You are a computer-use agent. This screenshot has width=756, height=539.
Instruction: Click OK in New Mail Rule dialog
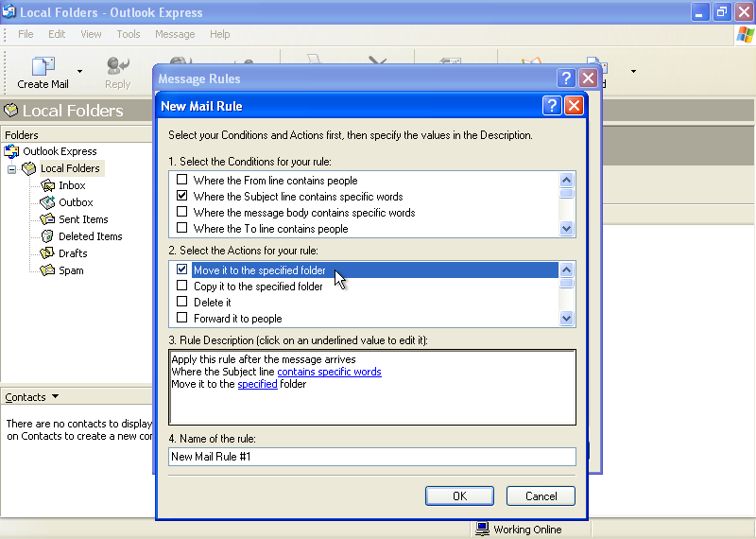click(459, 496)
